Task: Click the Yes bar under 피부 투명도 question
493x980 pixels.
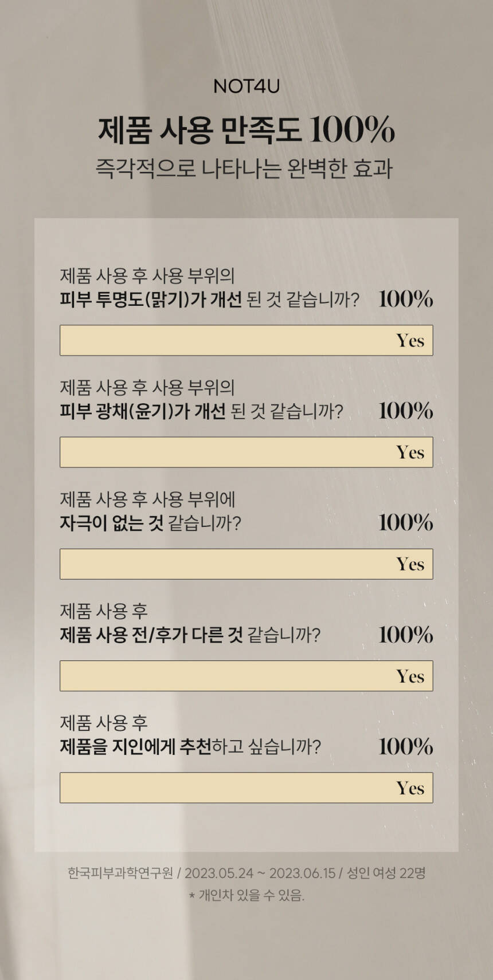Action: 246,340
